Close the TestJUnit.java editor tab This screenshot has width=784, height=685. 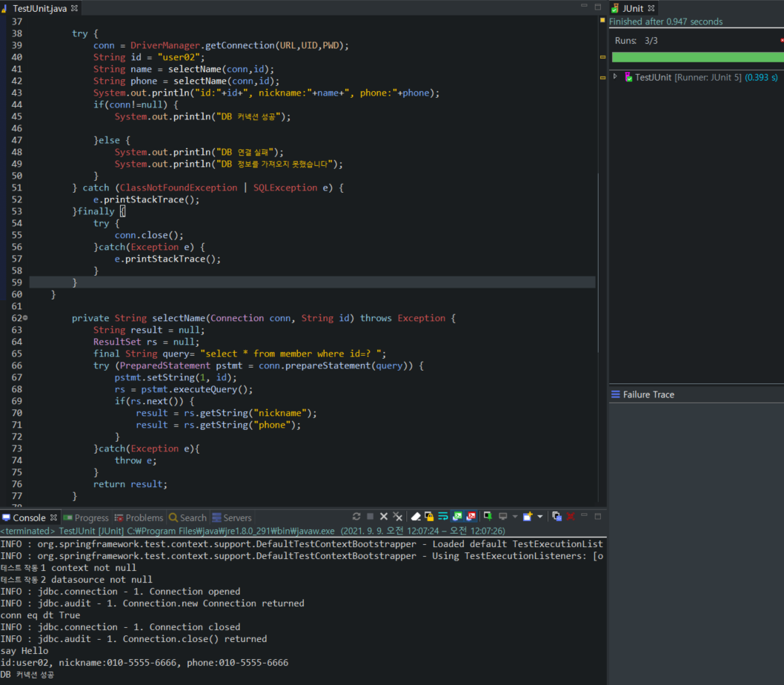point(74,8)
